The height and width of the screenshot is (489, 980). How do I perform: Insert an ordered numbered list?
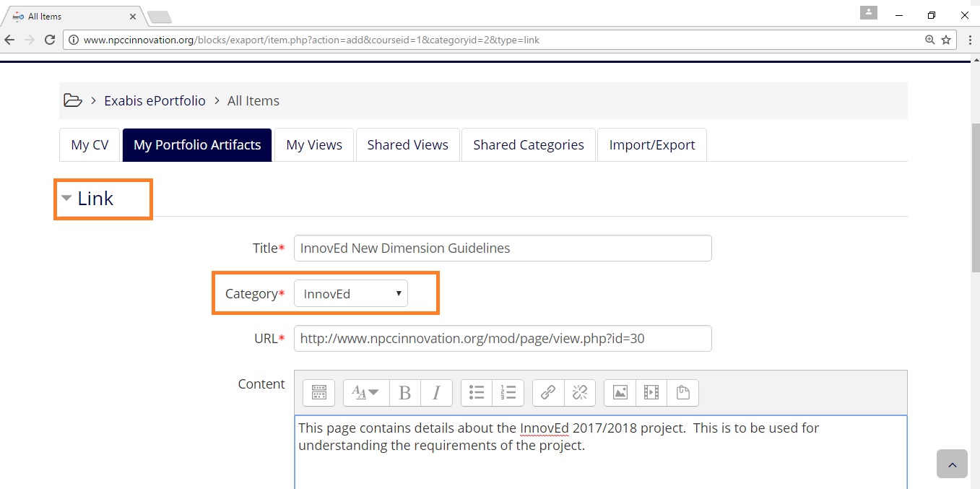coord(508,392)
